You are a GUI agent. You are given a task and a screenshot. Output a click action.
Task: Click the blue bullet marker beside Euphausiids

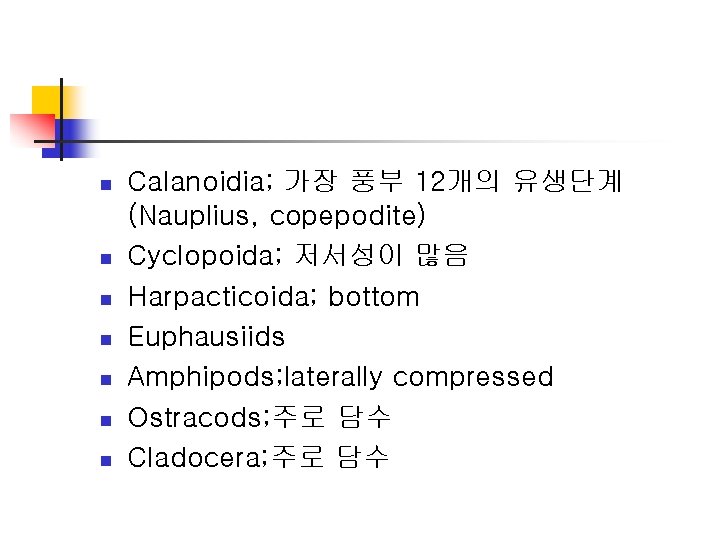(106, 340)
